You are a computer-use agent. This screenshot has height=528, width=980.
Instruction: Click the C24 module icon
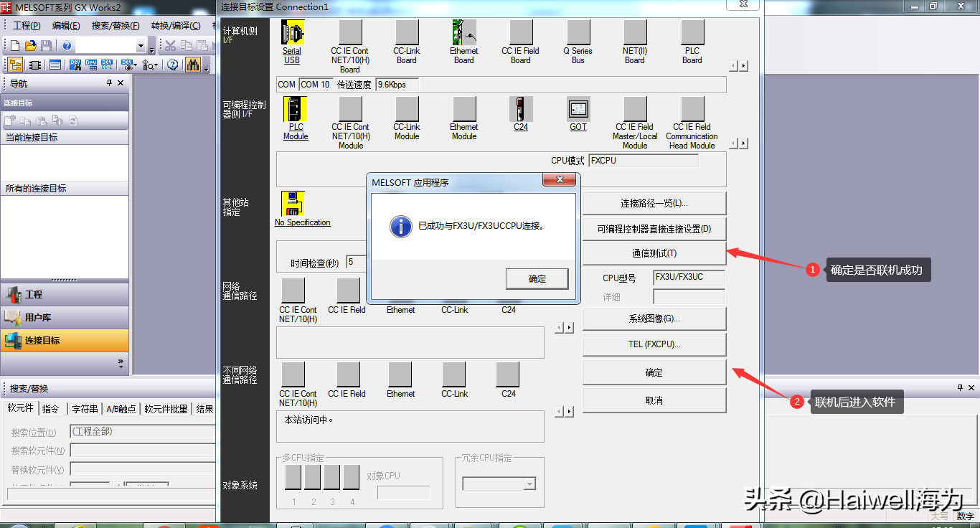521,109
